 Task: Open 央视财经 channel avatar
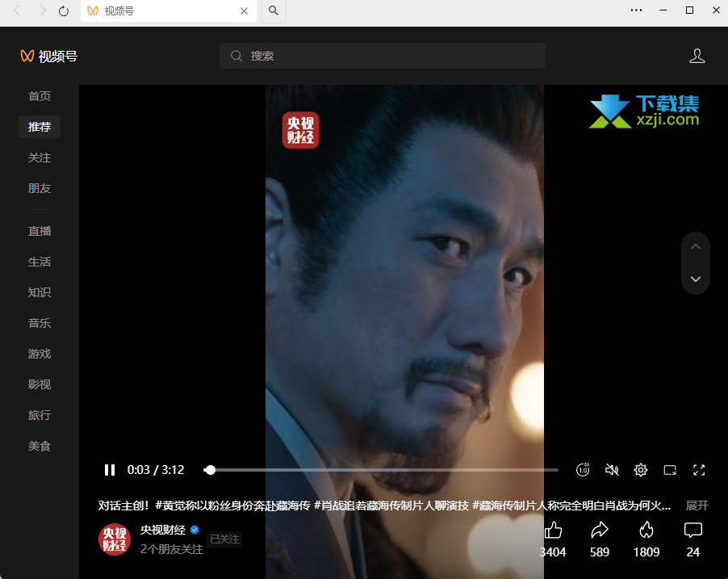coord(115,539)
